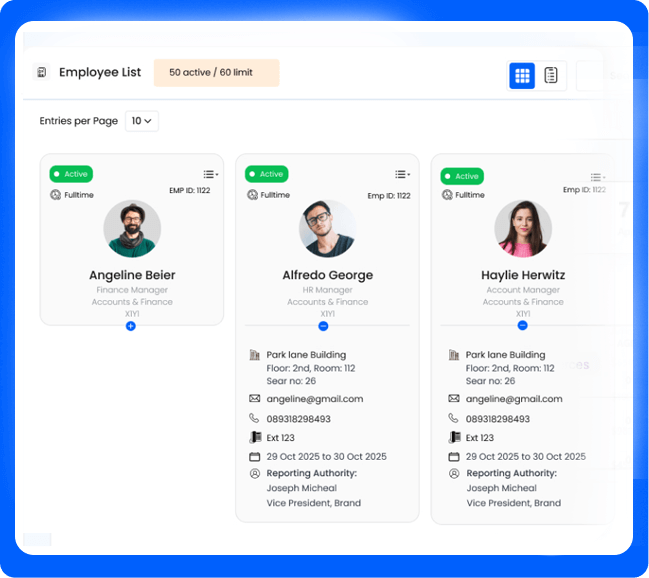Expand Angeline Beier's card details
Viewport: 649px width, 578px height.
coord(131,326)
